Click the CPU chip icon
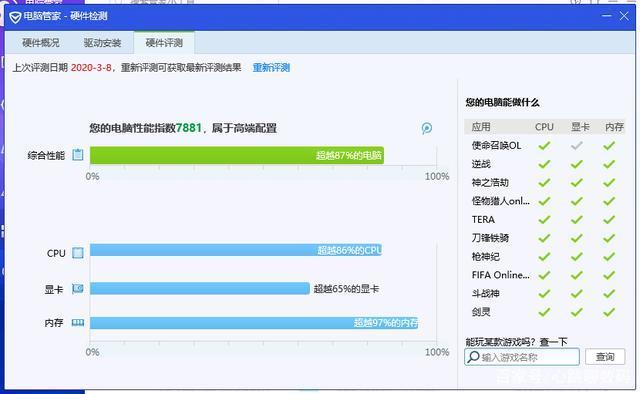This screenshot has width=640, height=394. click(x=78, y=253)
